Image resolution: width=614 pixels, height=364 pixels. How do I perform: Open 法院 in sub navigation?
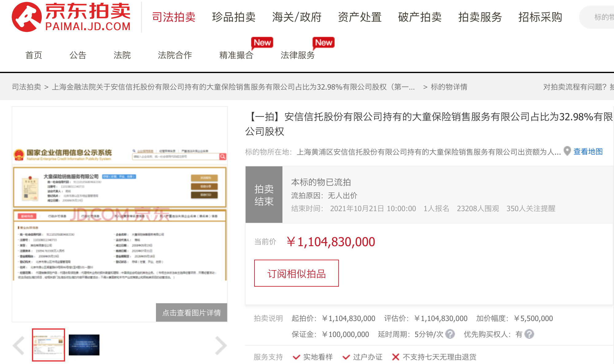click(122, 55)
